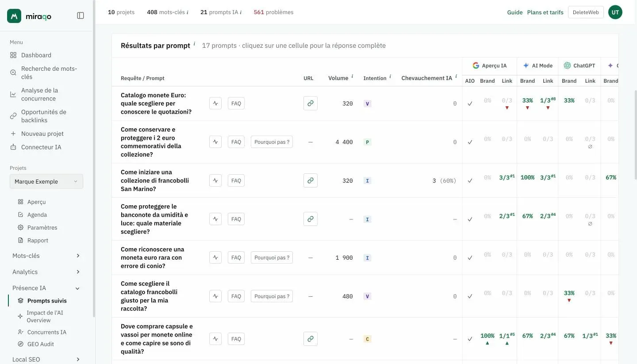Click trend chart icon for francobolli San Marino row

pyautogui.click(x=215, y=180)
